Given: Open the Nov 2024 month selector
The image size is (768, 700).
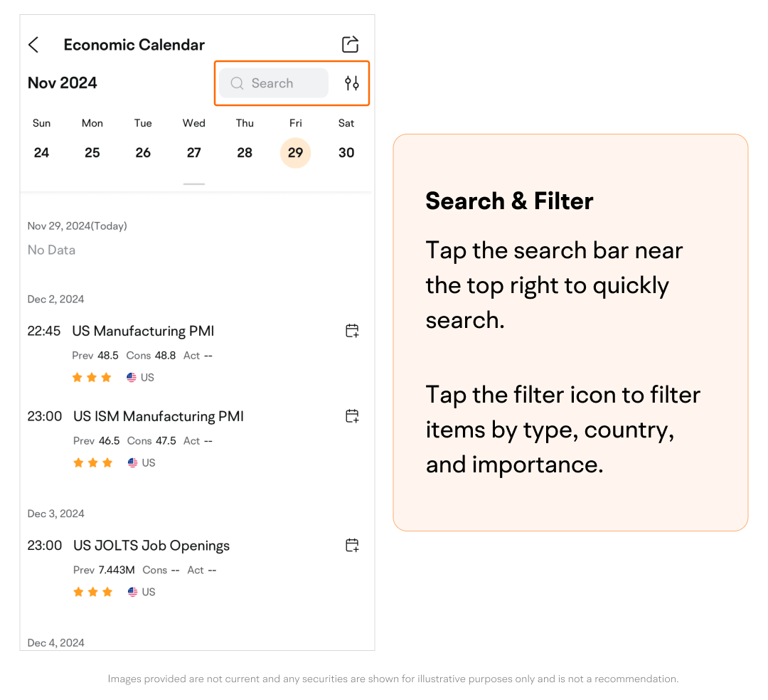Looking at the screenshot, I should (63, 83).
